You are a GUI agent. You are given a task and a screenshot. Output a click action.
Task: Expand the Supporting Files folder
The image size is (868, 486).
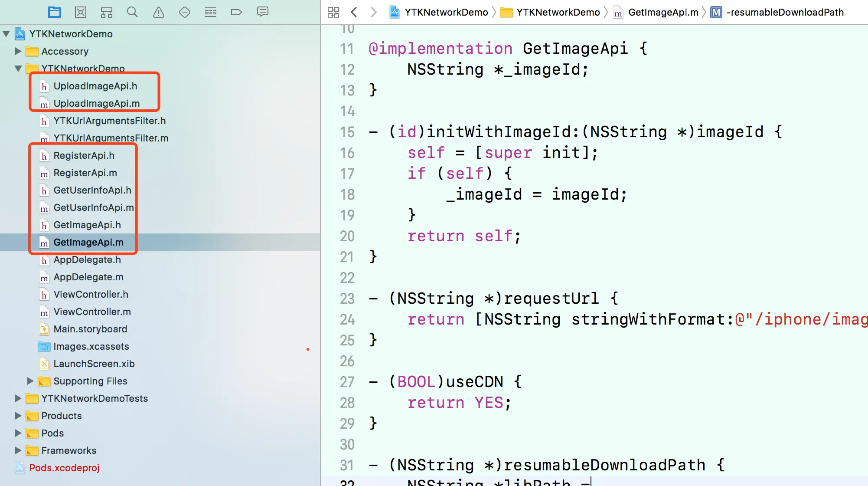(30, 381)
